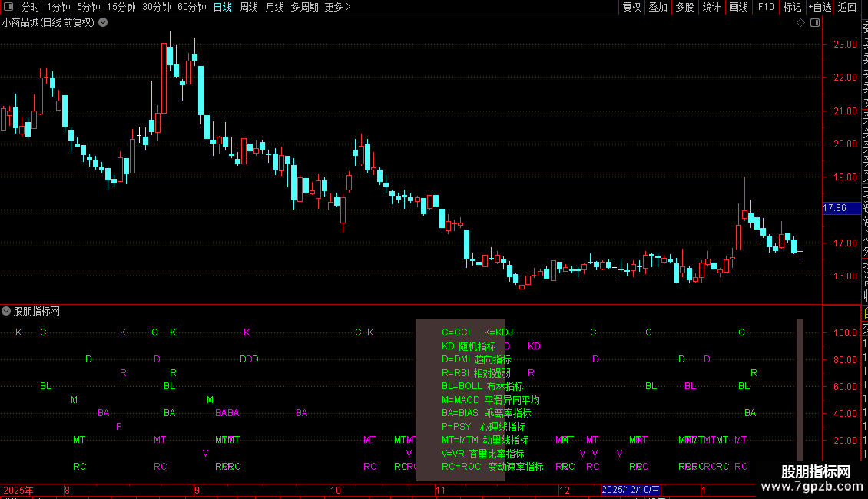Click month 10 on the time axis
Image resolution: width=868 pixels, height=499 pixels.
[336, 490]
